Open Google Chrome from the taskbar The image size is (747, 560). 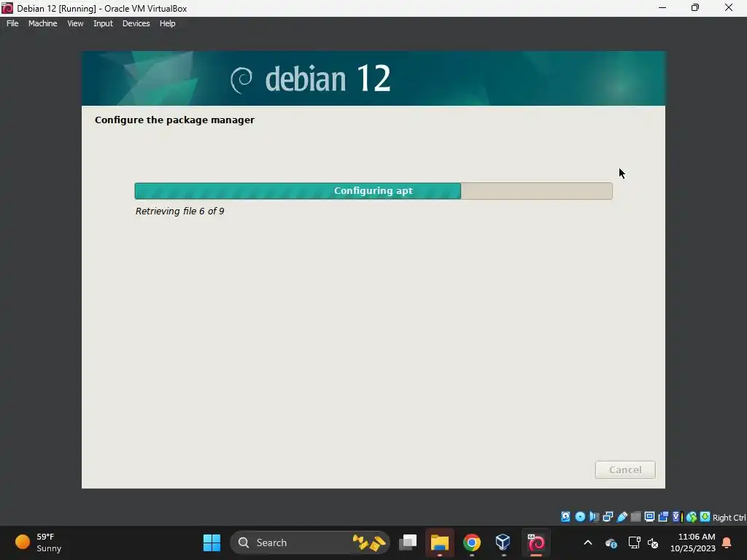point(472,542)
